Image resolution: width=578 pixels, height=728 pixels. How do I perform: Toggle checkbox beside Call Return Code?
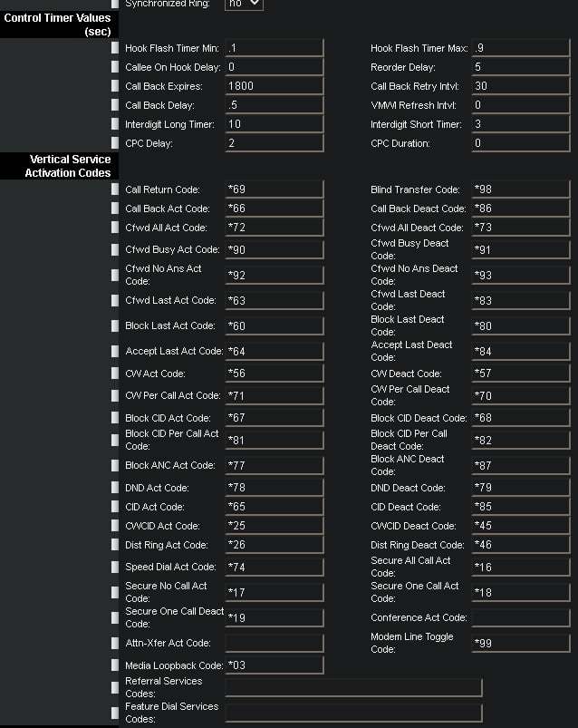(115, 189)
